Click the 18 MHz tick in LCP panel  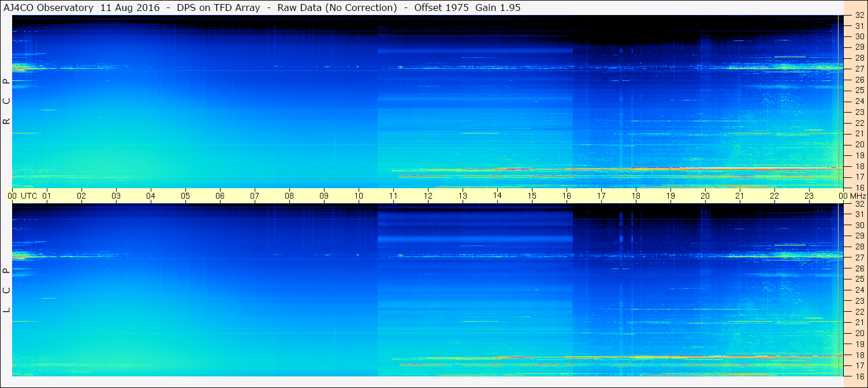tap(859, 355)
